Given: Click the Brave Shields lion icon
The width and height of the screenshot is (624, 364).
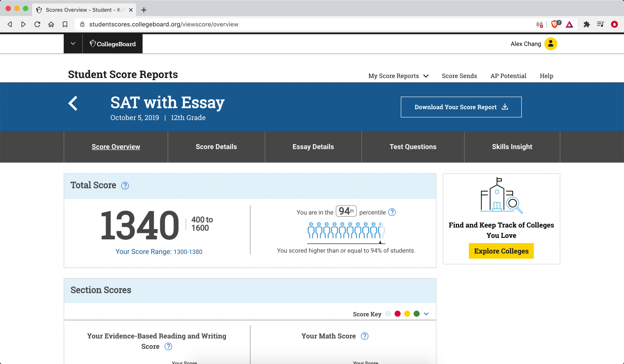Looking at the screenshot, I should [x=555, y=24].
